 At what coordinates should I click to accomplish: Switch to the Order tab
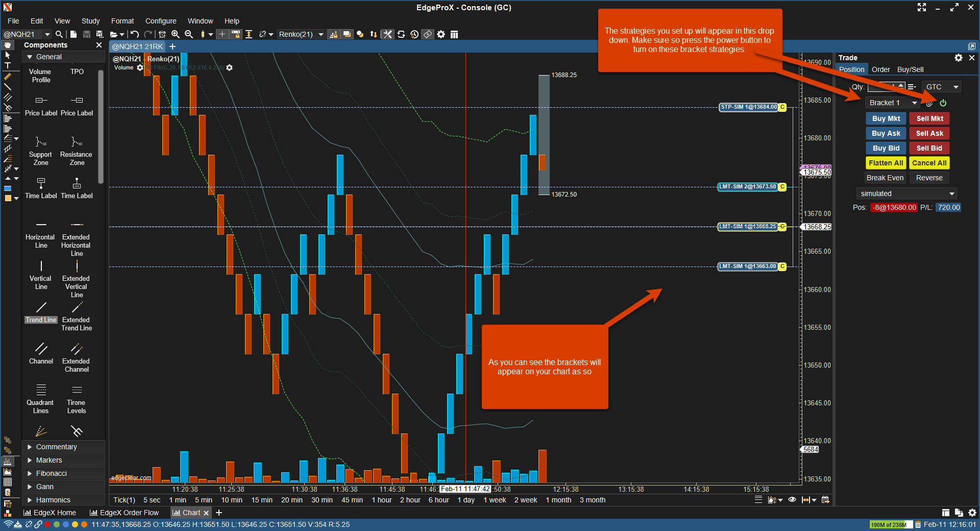880,69
